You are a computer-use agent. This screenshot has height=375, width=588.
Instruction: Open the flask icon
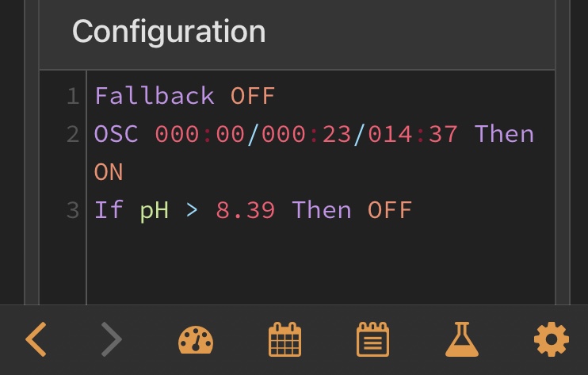tap(462, 340)
